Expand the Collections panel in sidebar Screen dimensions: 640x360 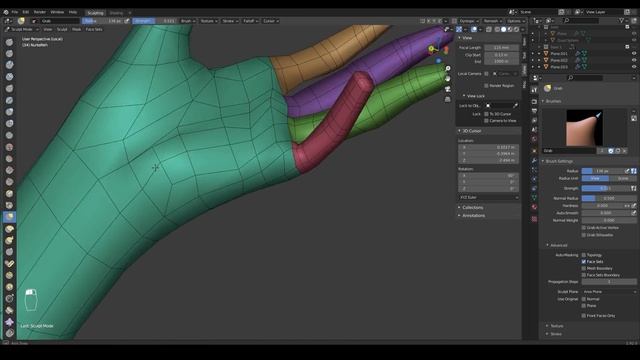tap(472, 207)
